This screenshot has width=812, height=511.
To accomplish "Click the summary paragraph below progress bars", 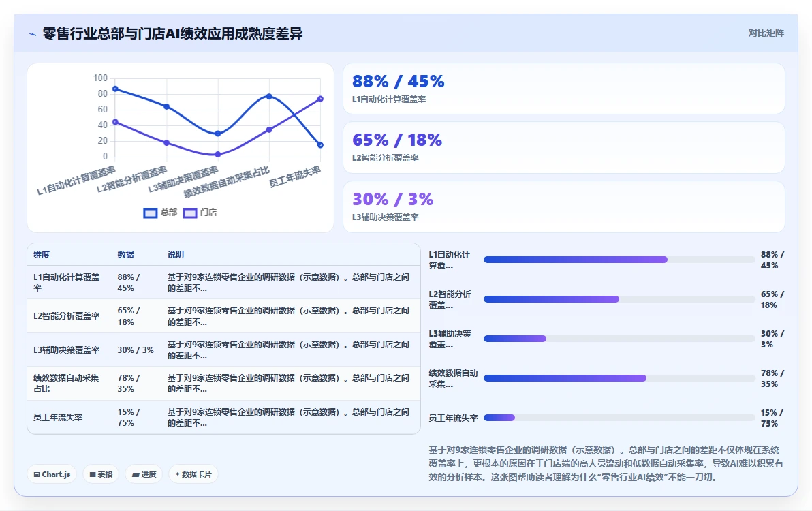I will coord(606,463).
